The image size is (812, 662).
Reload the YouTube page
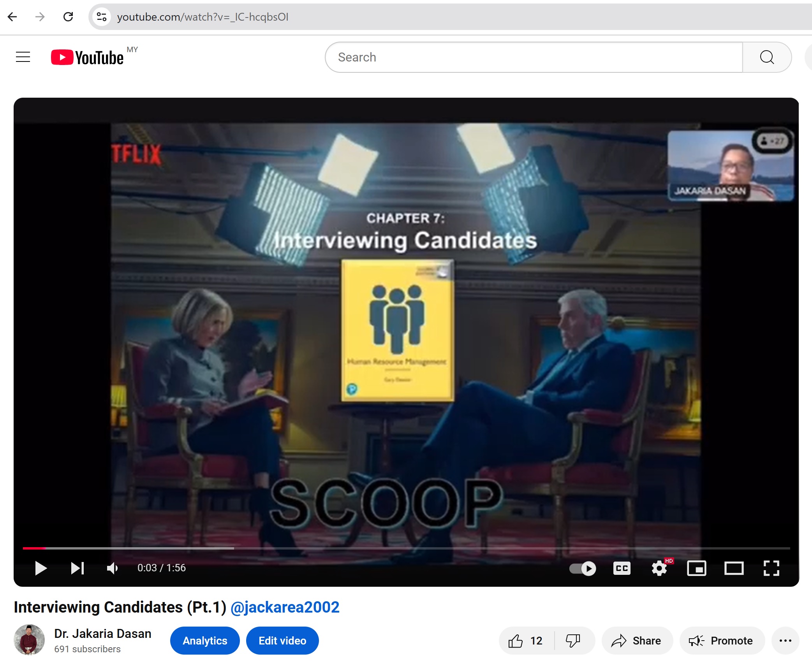pos(68,17)
